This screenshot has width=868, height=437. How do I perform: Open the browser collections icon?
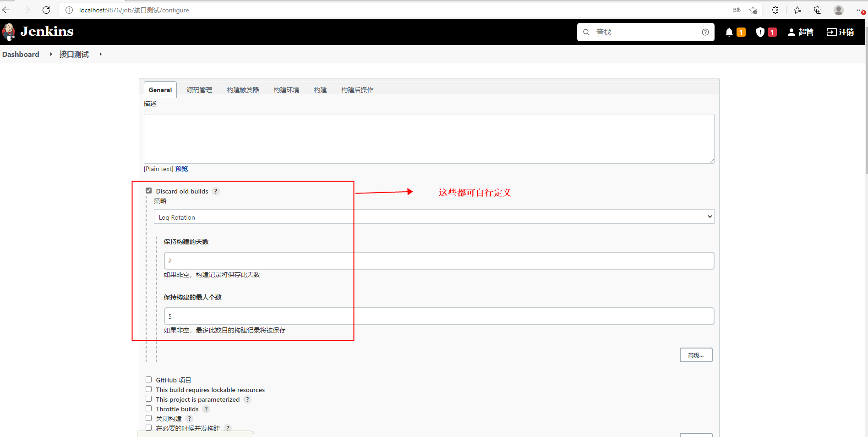click(818, 10)
